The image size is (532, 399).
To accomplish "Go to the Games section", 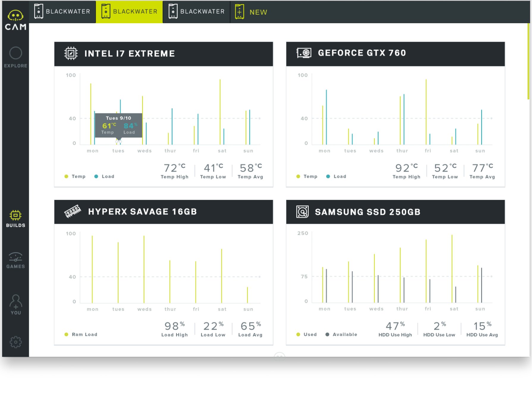I will (15, 260).
